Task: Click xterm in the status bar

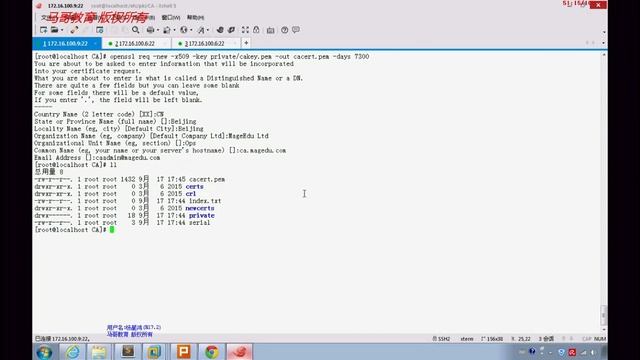Action: click(467, 339)
